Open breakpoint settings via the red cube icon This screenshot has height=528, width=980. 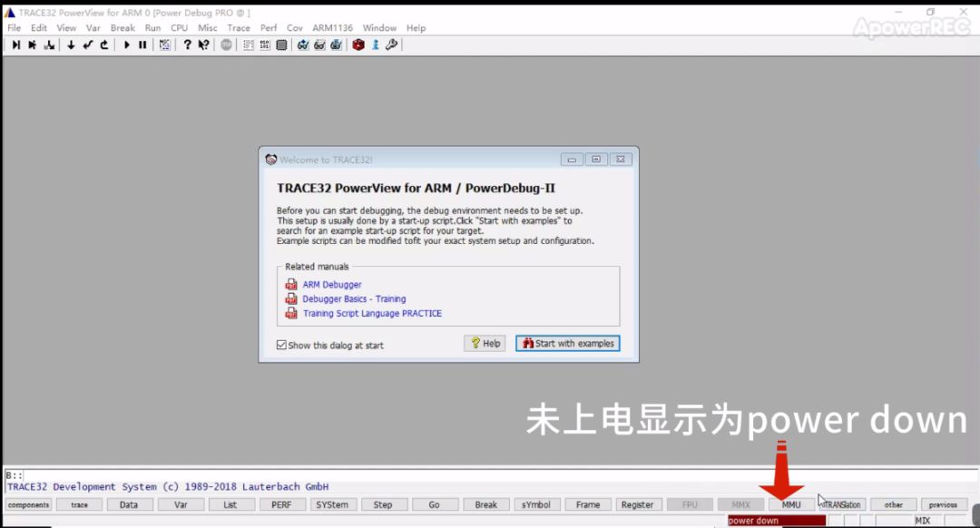coord(358,44)
